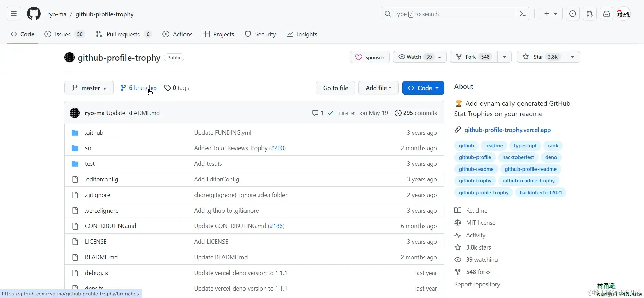Viewport: 644px width, 298px height.
Task: Open the hamburger navigation menu
Action: tap(14, 14)
